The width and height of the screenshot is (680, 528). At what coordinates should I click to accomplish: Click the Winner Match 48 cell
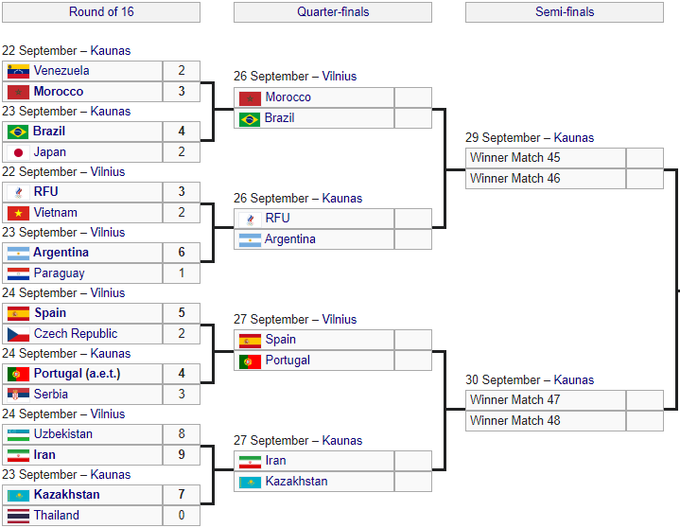546,420
